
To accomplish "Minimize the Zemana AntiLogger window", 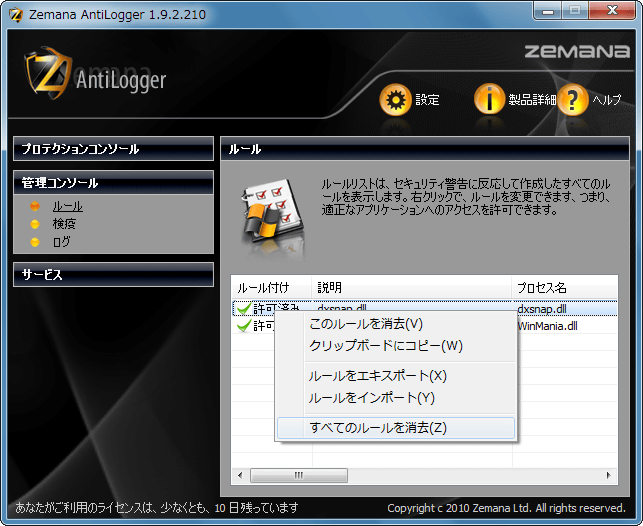I will (x=548, y=11).
